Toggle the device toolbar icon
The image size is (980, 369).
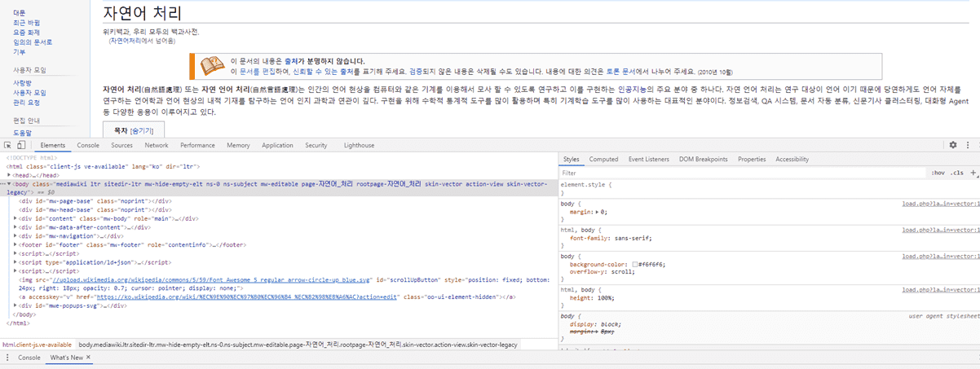tap(21, 145)
